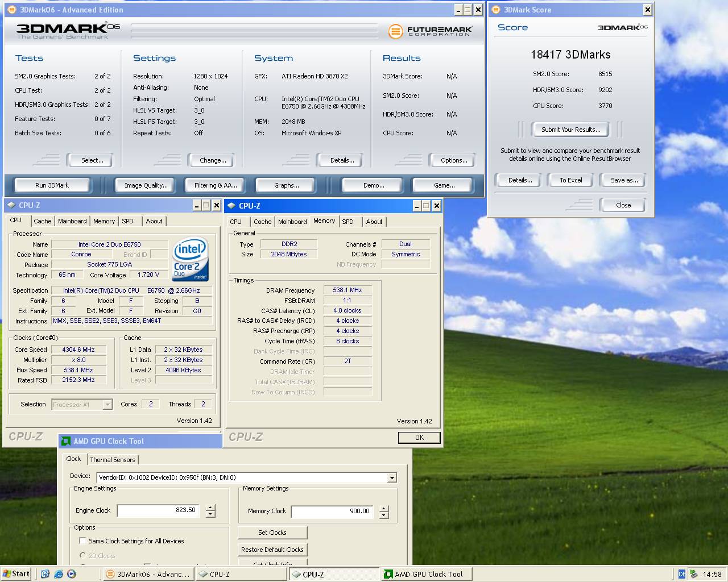The width and height of the screenshot is (728, 582).
Task: Open the About tab in the left CPU-Z window
Action: tap(154, 221)
